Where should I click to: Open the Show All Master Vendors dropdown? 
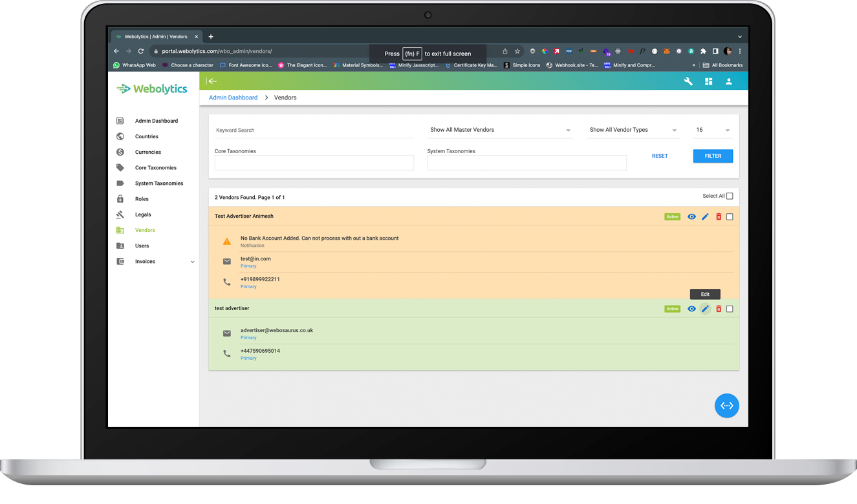pyautogui.click(x=500, y=130)
